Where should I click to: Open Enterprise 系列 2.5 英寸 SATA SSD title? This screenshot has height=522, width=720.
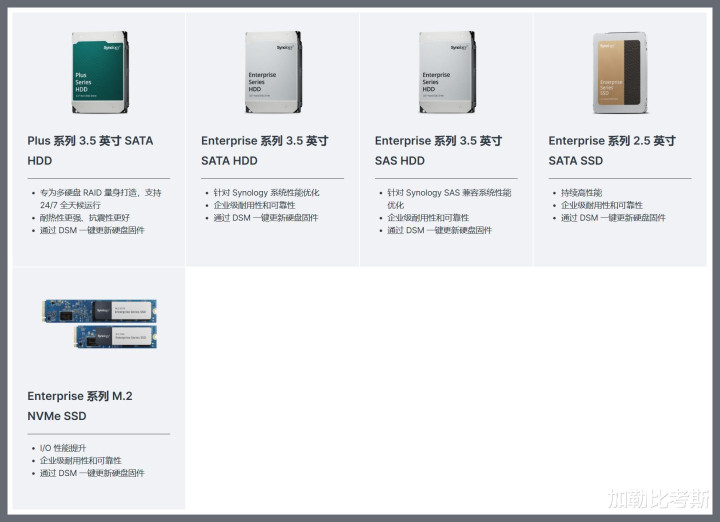click(612, 151)
